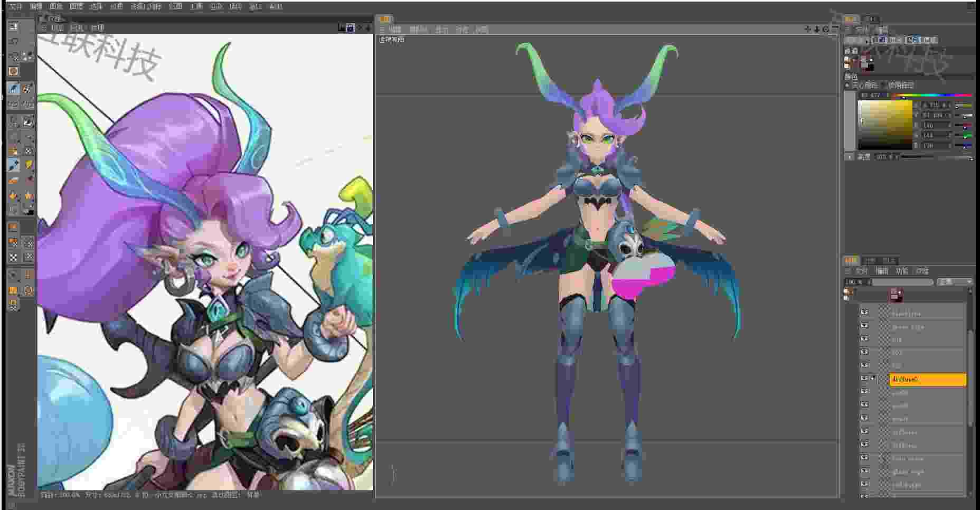Toggle eye icon two rows below diffuse0 layer

[x=864, y=405]
